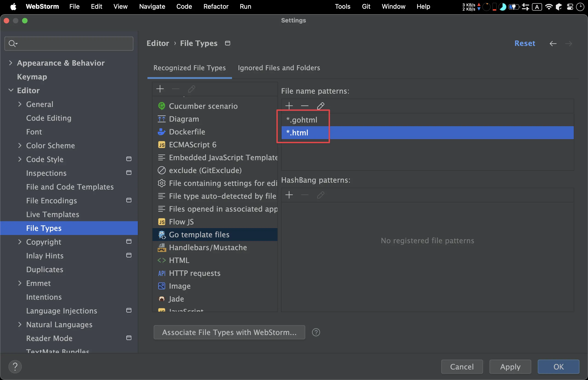This screenshot has height=380, width=588.
Task: Click the bottom-left help question mark
Action: point(15,367)
